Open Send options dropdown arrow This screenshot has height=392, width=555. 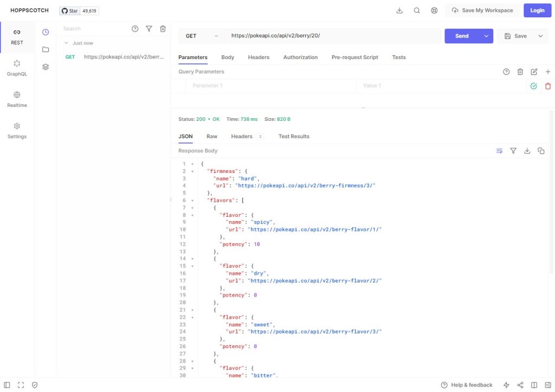point(487,36)
